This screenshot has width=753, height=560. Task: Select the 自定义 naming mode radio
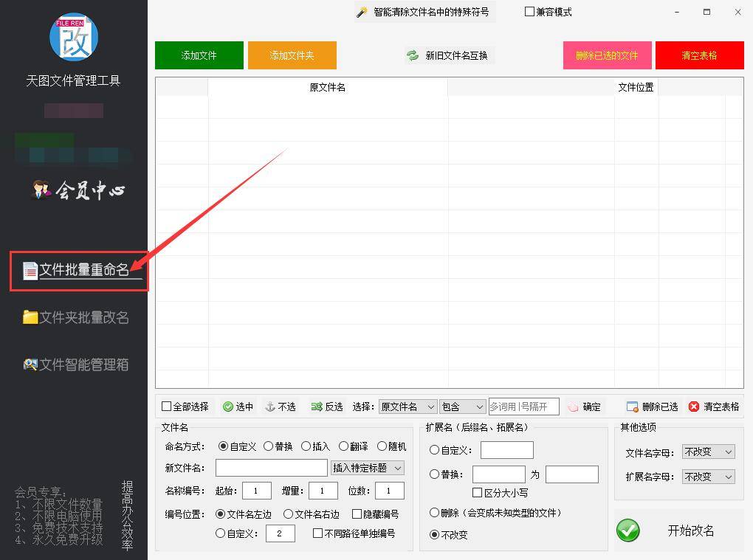coord(223,446)
